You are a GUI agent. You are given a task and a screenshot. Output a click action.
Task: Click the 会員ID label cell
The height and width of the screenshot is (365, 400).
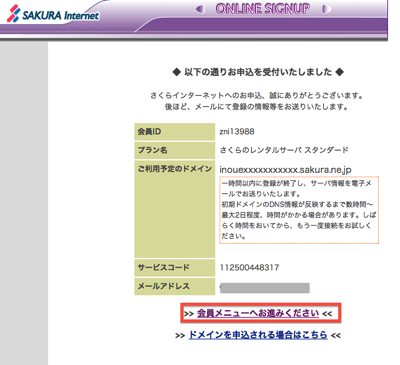[175, 132]
